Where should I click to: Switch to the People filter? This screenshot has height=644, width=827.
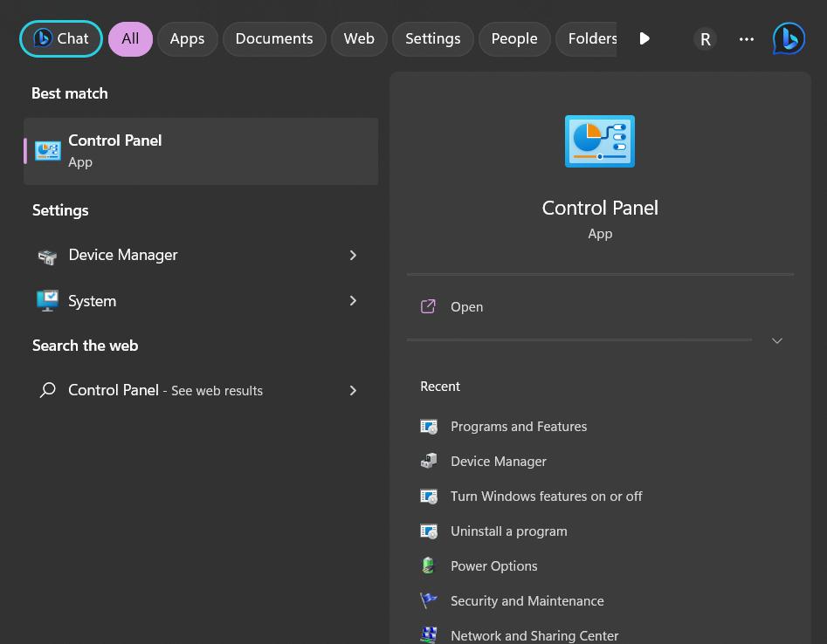click(x=514, y=39)
